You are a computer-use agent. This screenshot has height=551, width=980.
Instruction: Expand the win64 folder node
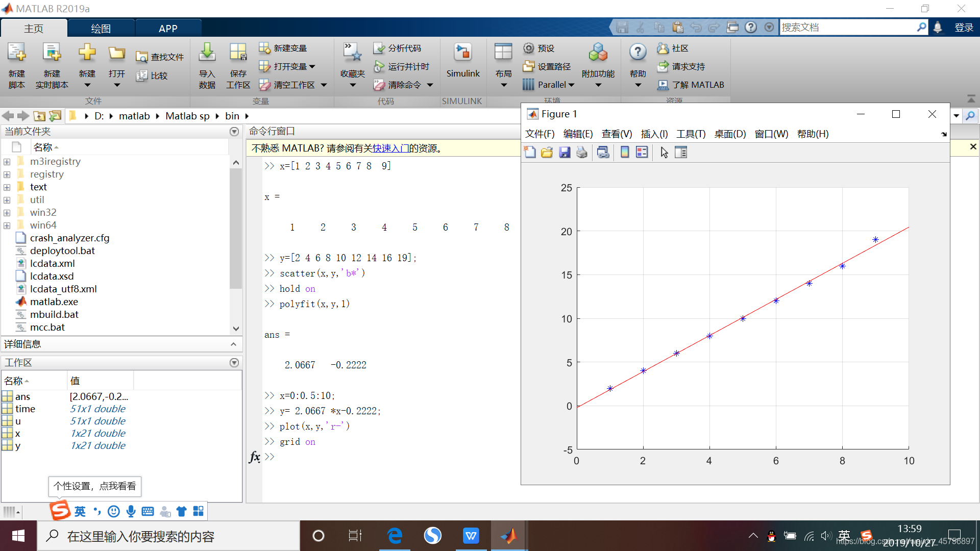coord(7,226)
